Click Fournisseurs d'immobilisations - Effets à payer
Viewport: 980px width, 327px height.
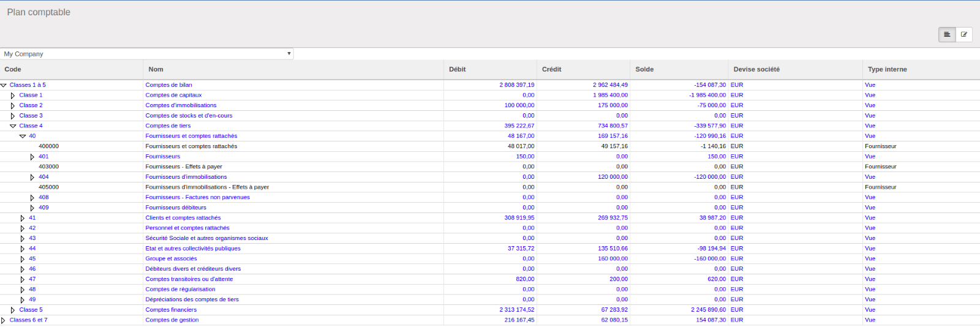tap(207, 187)
